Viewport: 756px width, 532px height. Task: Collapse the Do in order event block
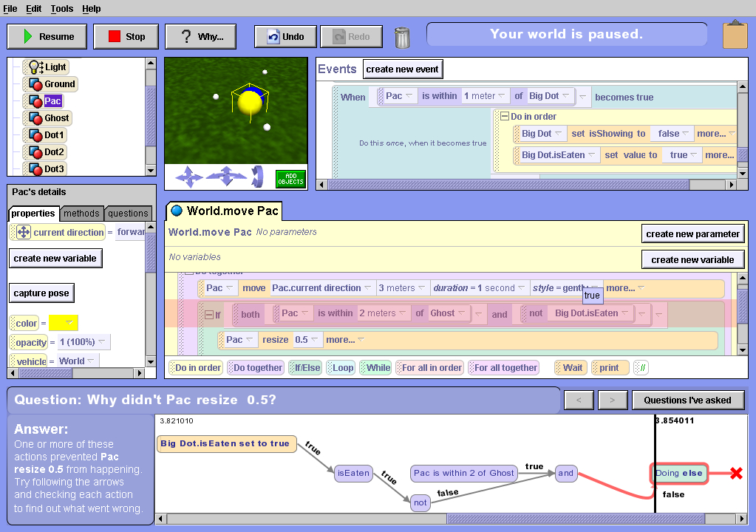point(505,117)
